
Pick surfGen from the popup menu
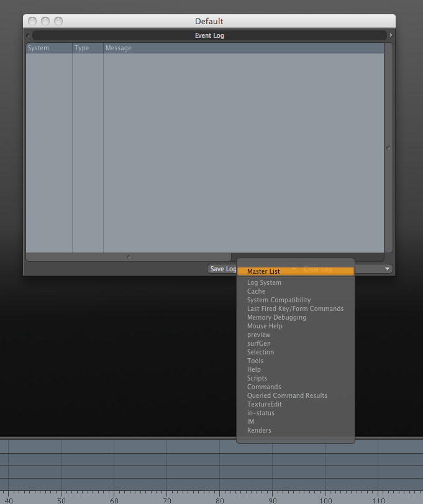click(x=296, y=343)
